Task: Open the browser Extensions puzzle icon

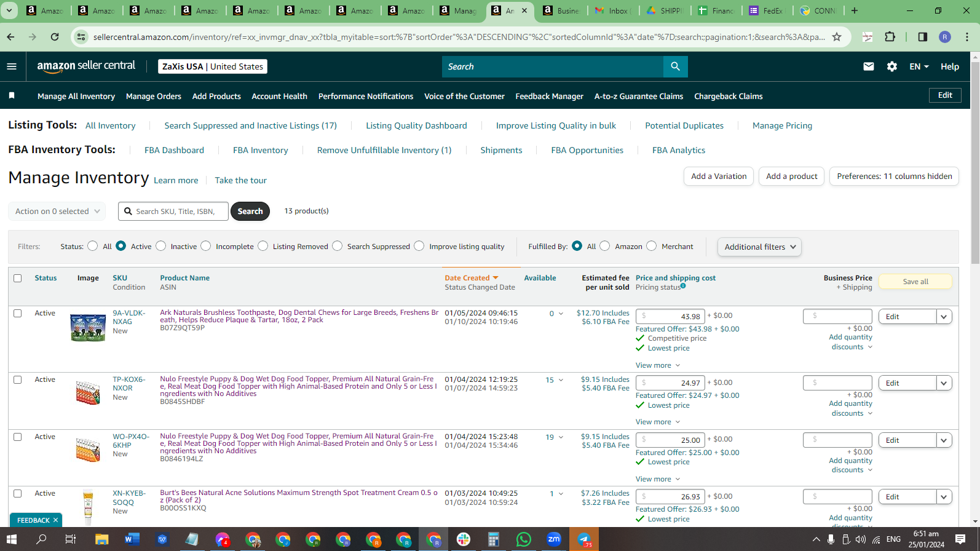Action: pyautogui.click(x=890, y=37)
